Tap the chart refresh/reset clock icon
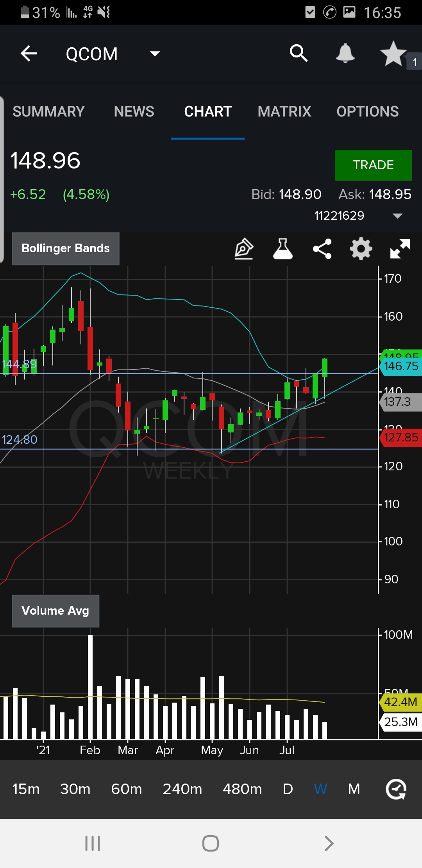 [x=396, y=789]
